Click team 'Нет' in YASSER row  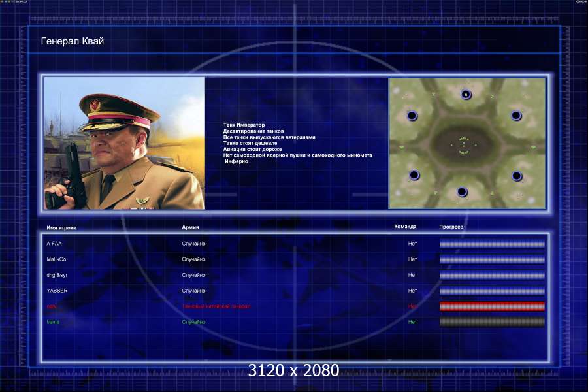point(412,291)
